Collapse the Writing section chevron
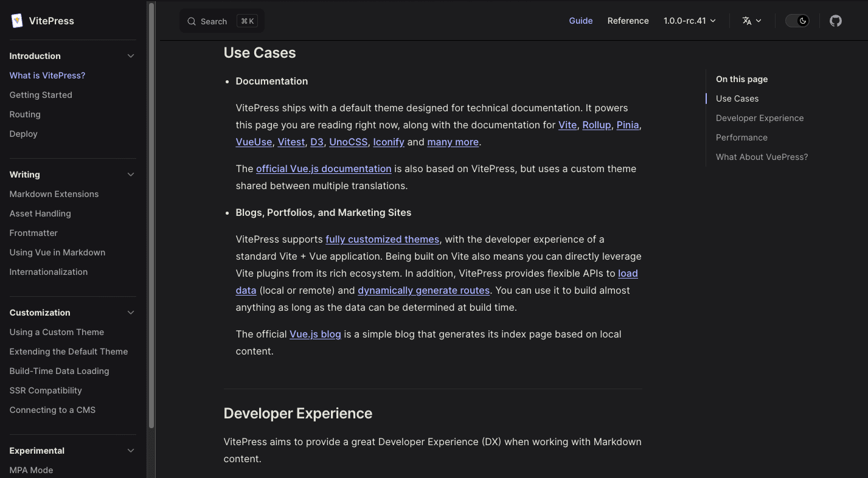Viewport: 868px width, 478px height. (130, 175)
